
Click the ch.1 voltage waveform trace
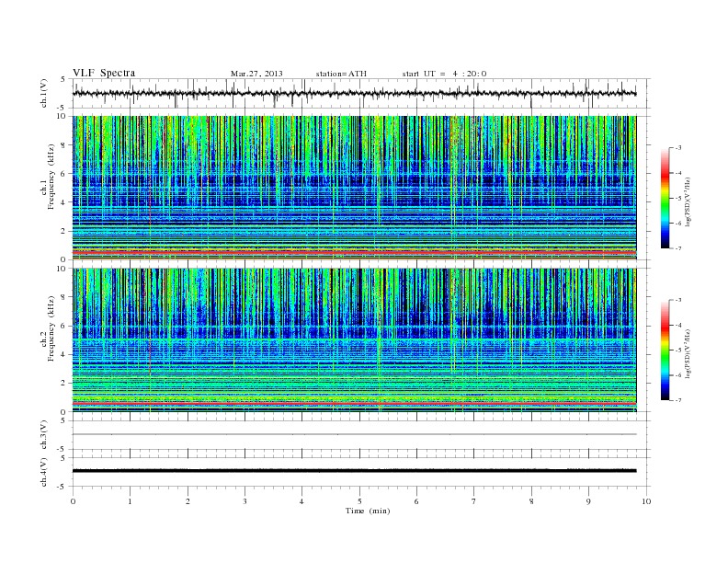point(354,93)
